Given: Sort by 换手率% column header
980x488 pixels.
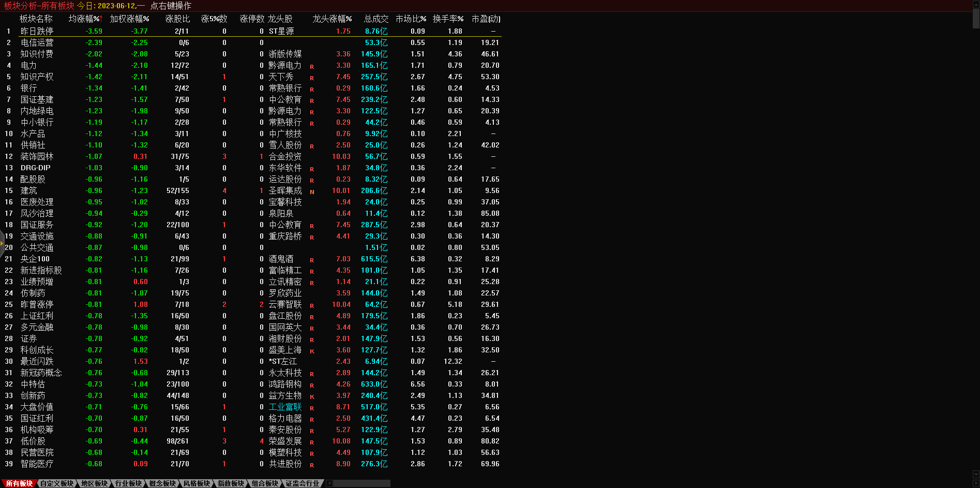Looking at the screenshot, I should (448, 19).
